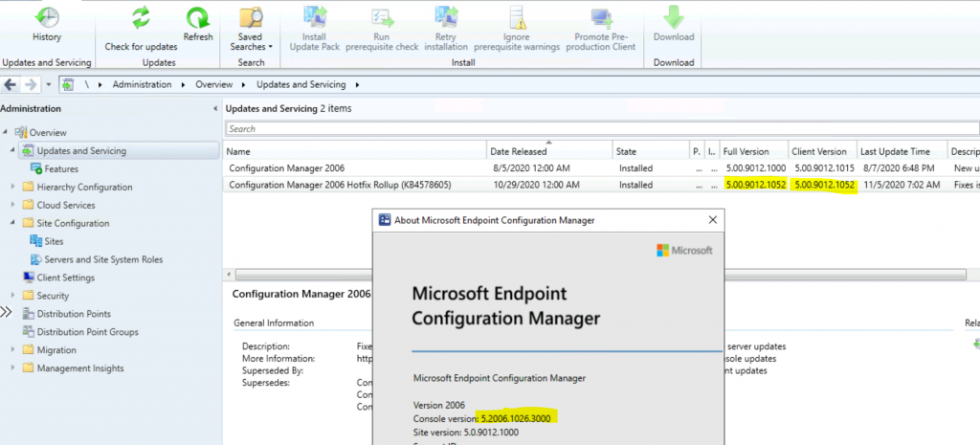Sort by Full Version column header
The width and height of the screenshot is (980, 445).
pos(754,151)
